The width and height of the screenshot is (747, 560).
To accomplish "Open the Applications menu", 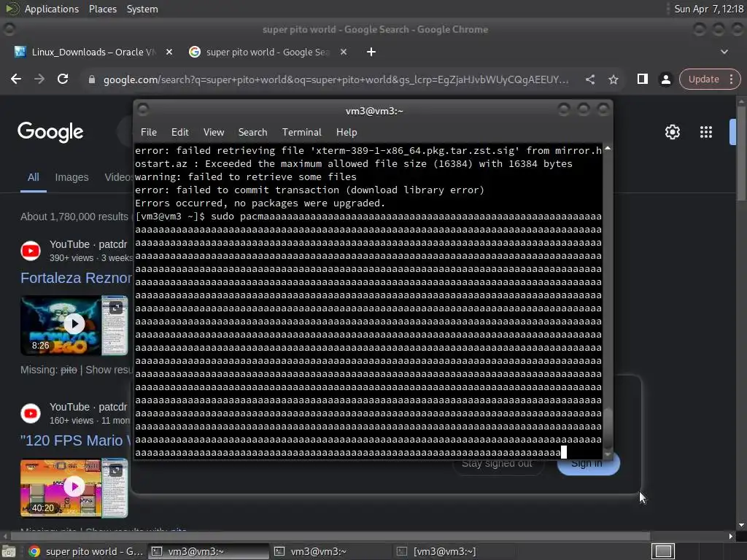I will [52, 9].
